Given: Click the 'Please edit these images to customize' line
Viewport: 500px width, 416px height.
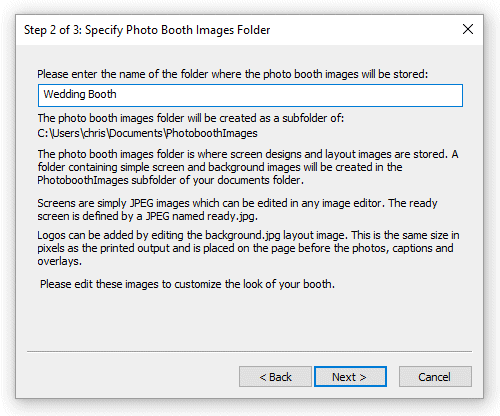Looking at the screenshot, I should [187, 284].
